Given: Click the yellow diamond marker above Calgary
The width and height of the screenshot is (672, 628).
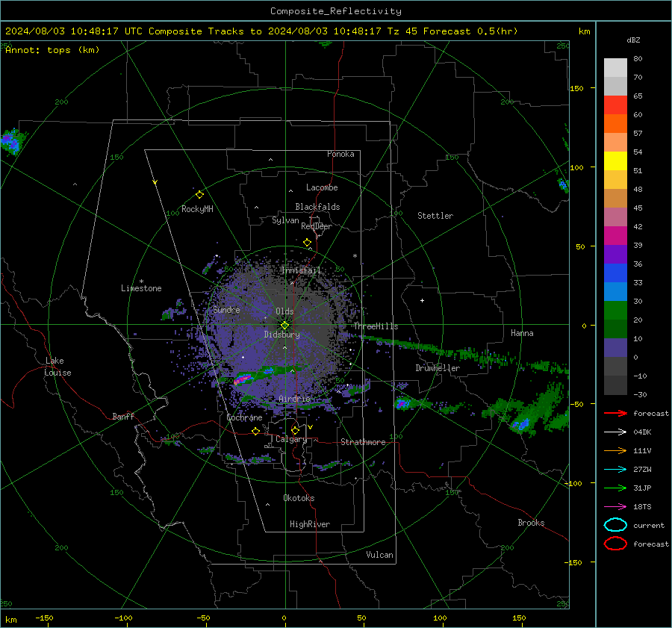Looking at the screenshot, I should pyautogui.click(x=295, y=430).
